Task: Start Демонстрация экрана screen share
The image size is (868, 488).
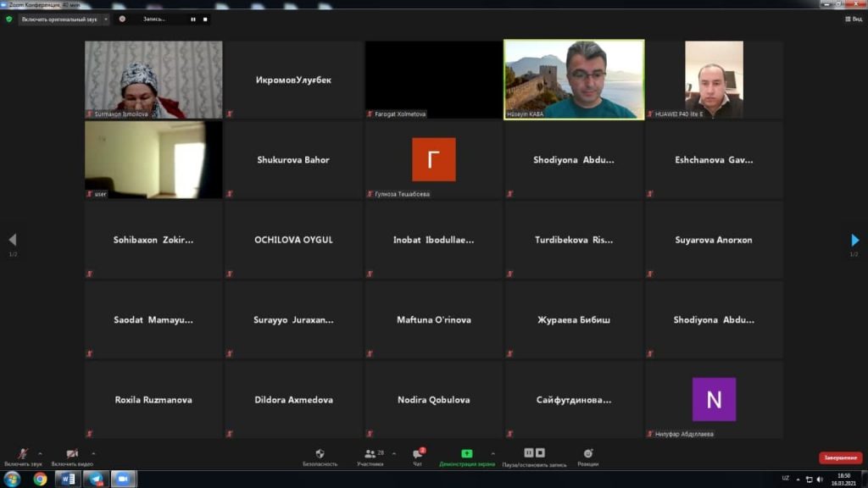Action: tap(466, 456)
